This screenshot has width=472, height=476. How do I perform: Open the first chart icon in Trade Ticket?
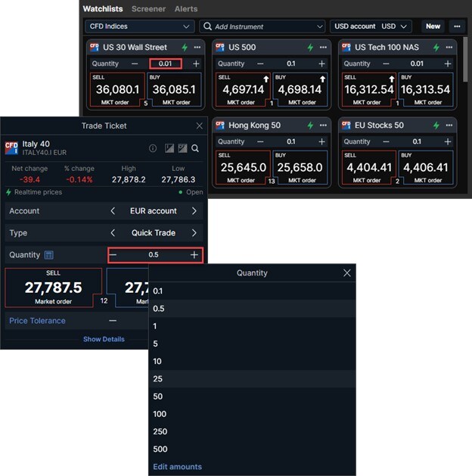pos(169,148)
